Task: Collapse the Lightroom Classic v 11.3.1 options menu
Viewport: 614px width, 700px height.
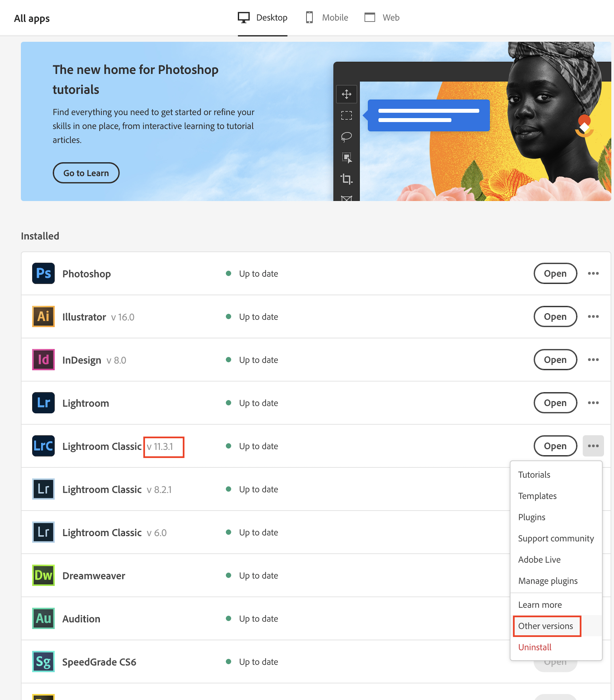Action: [593, 446]
